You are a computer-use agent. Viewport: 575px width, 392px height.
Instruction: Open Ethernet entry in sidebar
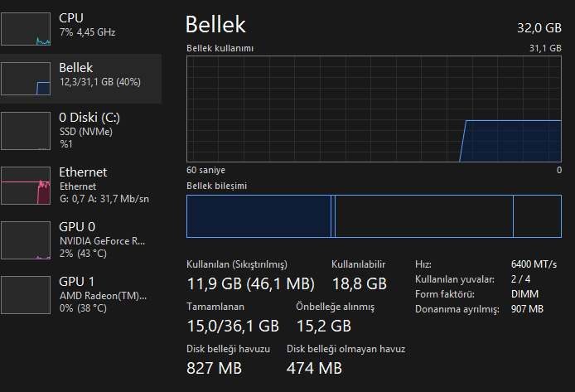pos(80,186)
